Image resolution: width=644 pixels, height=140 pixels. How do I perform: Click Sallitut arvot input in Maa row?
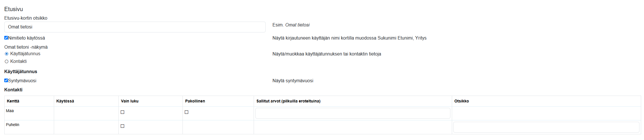click(x=352, y=113)
